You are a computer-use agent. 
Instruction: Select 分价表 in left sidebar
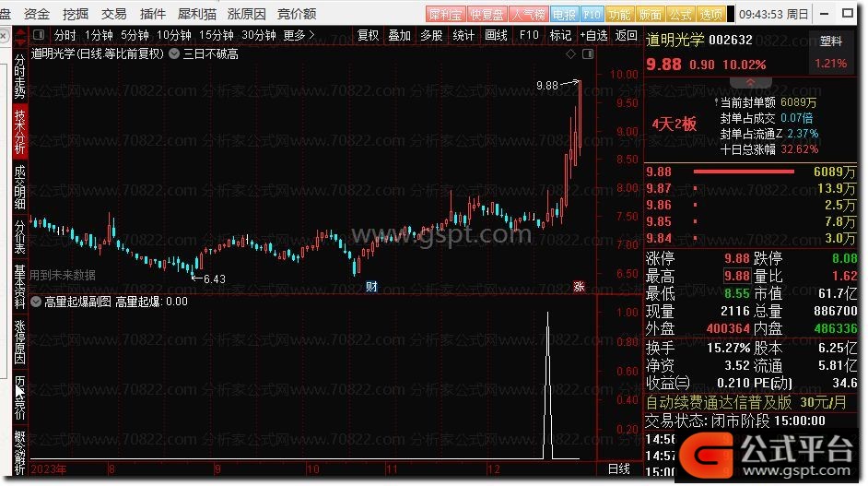point(20,237)
